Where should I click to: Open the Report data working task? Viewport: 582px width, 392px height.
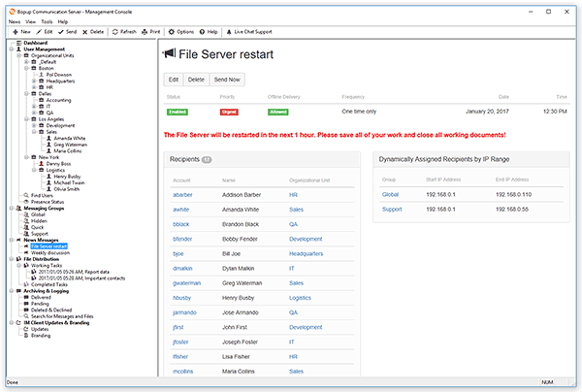(x=74, y=272)
